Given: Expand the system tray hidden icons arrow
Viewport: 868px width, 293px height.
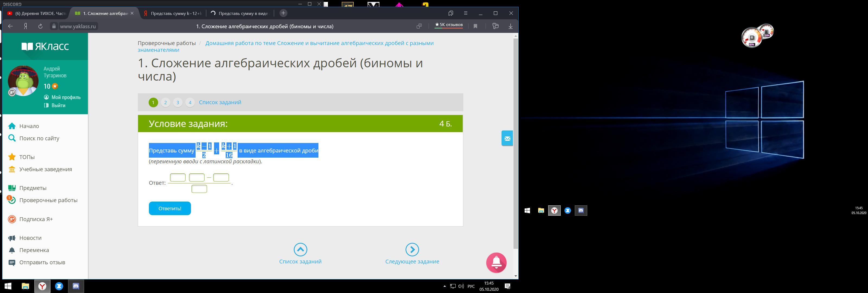Looking at the screenshot, I should click(445, 286).
